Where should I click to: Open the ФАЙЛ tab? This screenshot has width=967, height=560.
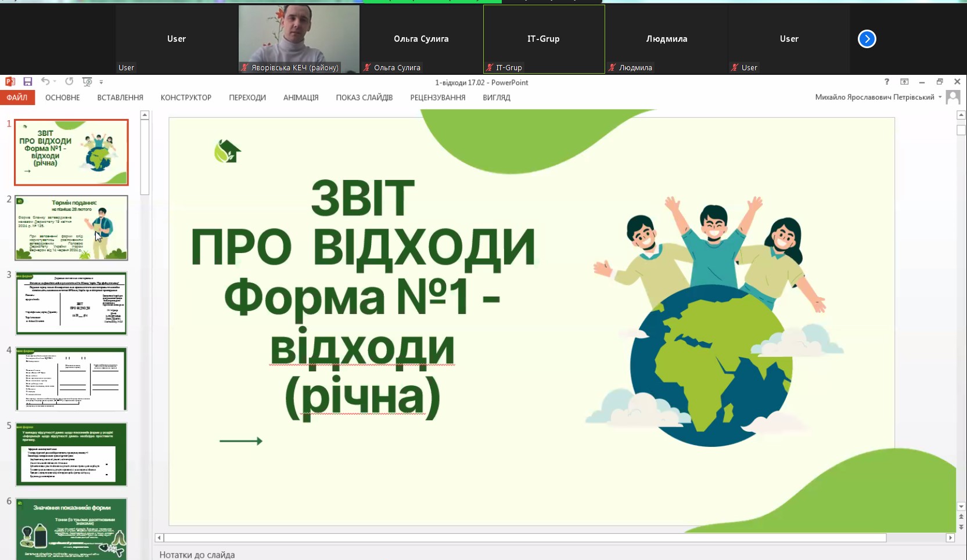[x=17, y=97]
